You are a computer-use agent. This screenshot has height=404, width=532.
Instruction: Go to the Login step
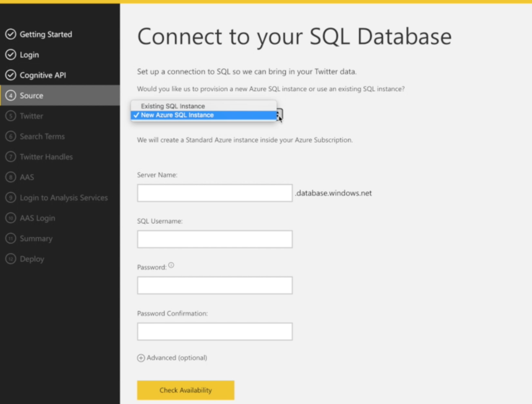[29, 55]
